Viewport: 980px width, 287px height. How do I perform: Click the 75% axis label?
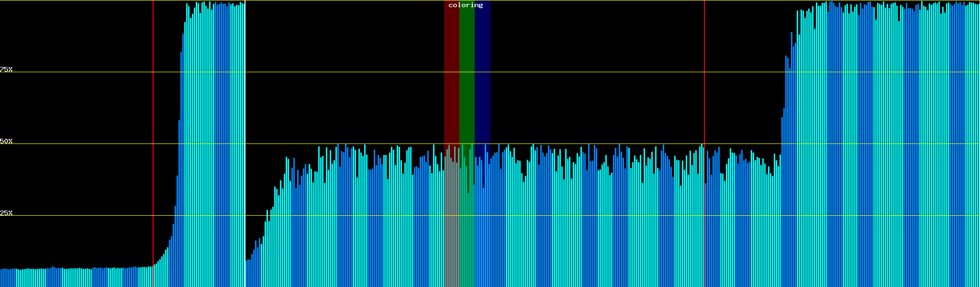click(6, 69)
